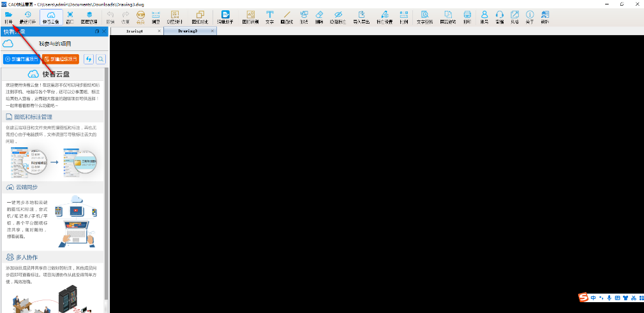Click the 打印 print icon
644x313 pixels.
pos(467,17)
